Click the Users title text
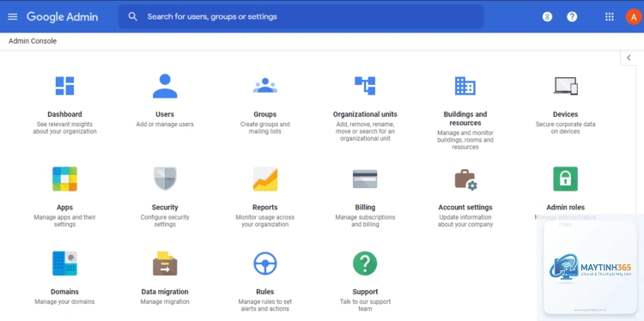 (x=165, y=114)
